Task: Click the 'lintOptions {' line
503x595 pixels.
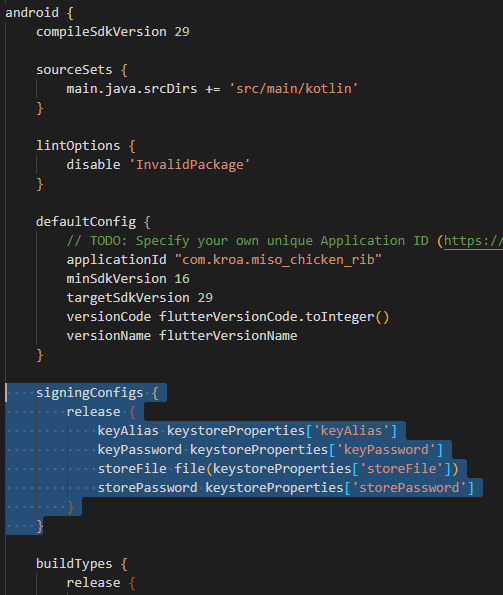Action: [86, 146]
